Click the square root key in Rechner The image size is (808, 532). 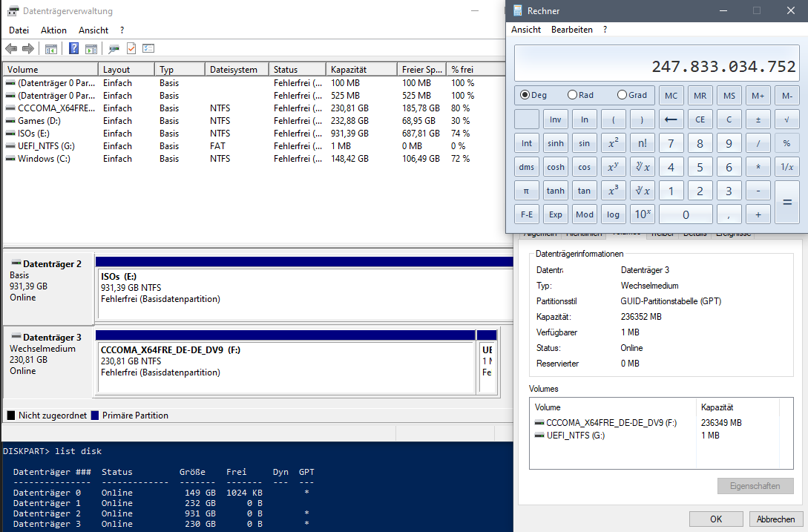pos(786,119)
